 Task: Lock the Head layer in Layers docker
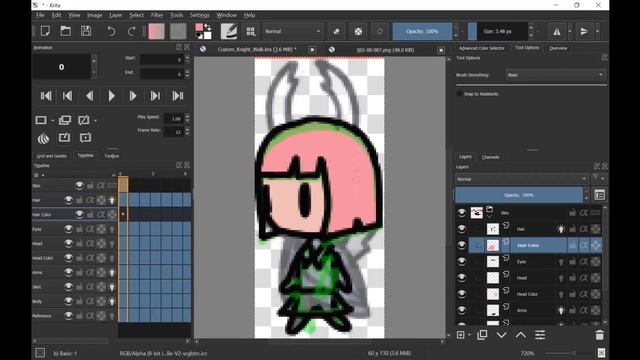click(572, 278)
